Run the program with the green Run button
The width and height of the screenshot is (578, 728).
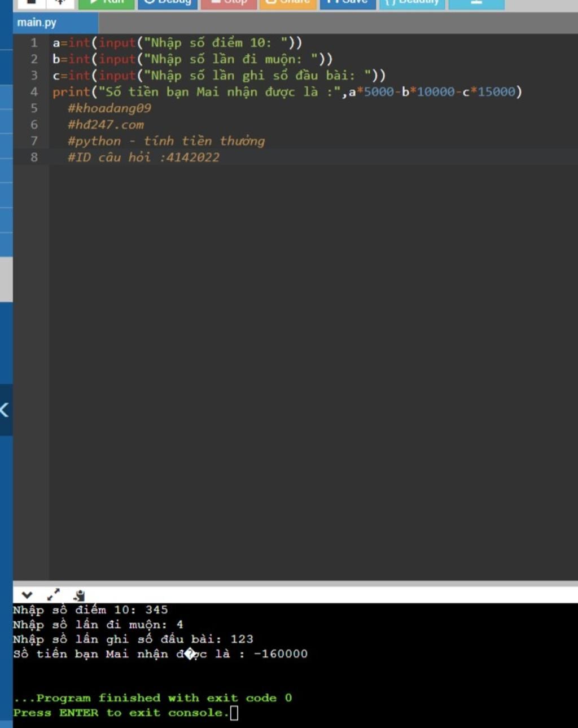(x=107, y=4)
